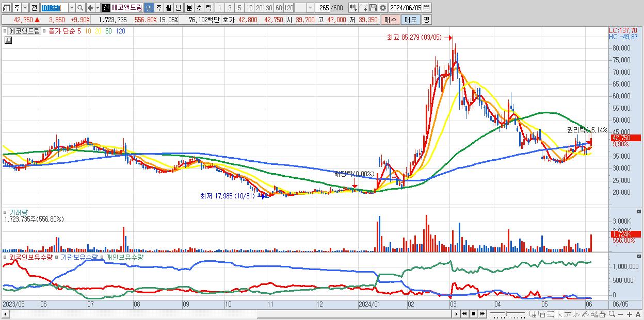Click the add line chart icon
Viewport: 644px width, 320px height.
(363, 8)
